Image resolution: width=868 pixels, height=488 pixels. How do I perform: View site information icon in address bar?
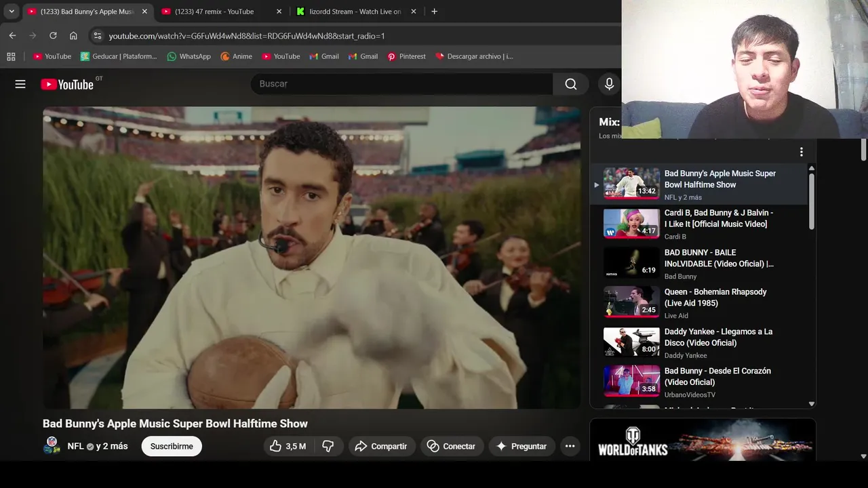coord(97,36)
